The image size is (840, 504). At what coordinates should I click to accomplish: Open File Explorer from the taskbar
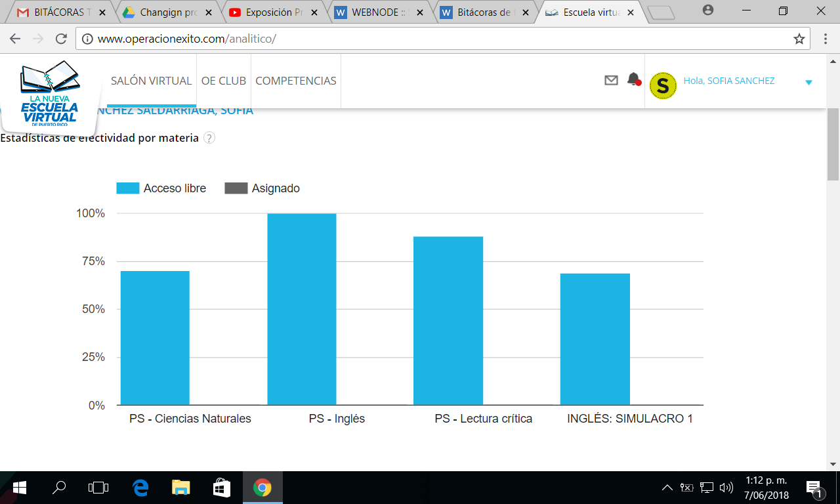(x=180, y=488)
